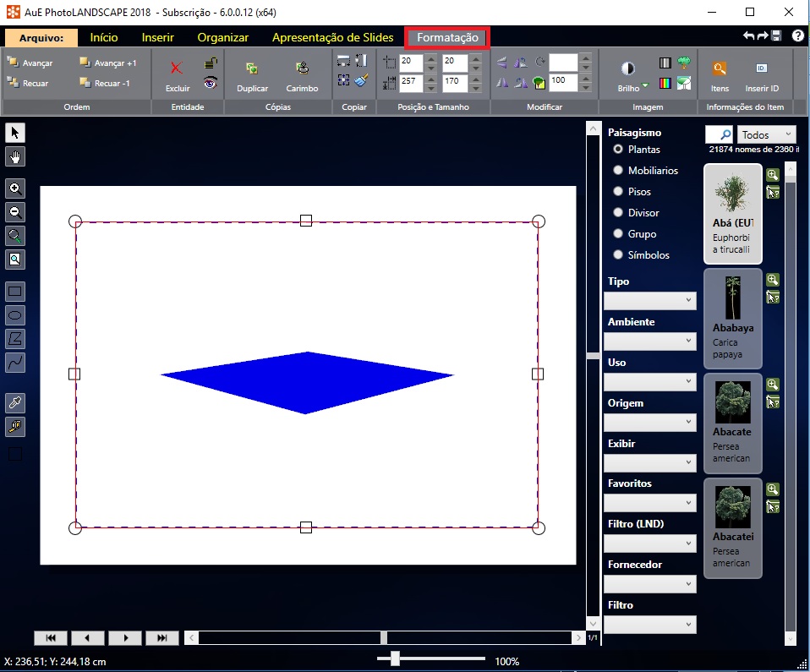Toggle the eye visibility icon in Entidade
This screenshot has height=672, width=810.
(210, 83)
